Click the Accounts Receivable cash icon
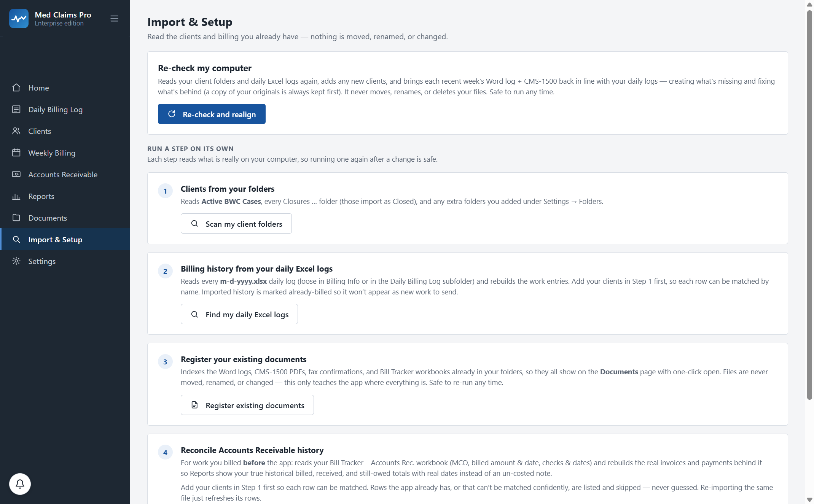Screen dimensions: 814x504 [x=16, y=175]
